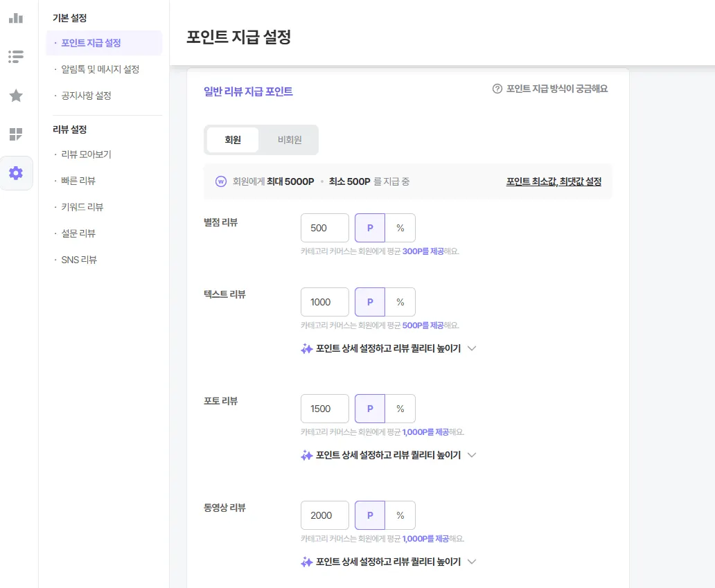Open 알림톡 및 메시지 설정 menu
The height and width of the screenshot is (588, 715).
(100, 69)
